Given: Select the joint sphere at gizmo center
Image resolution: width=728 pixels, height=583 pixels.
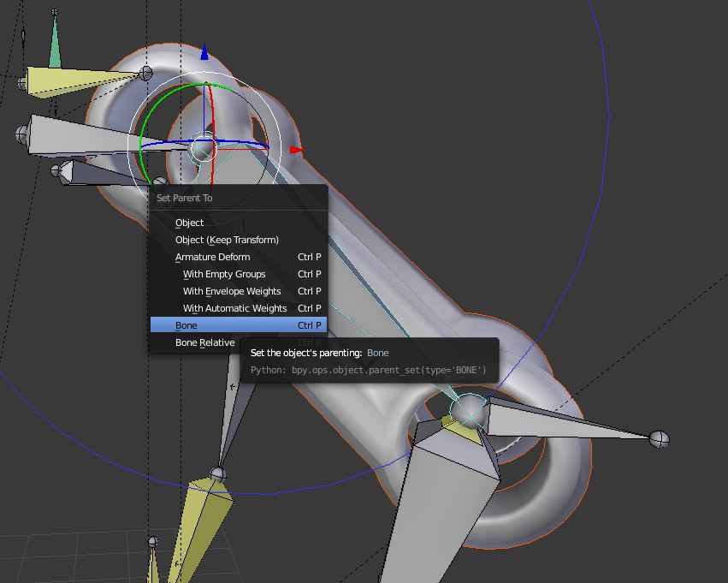Looking at the screenshot, I should click(203, 149).
